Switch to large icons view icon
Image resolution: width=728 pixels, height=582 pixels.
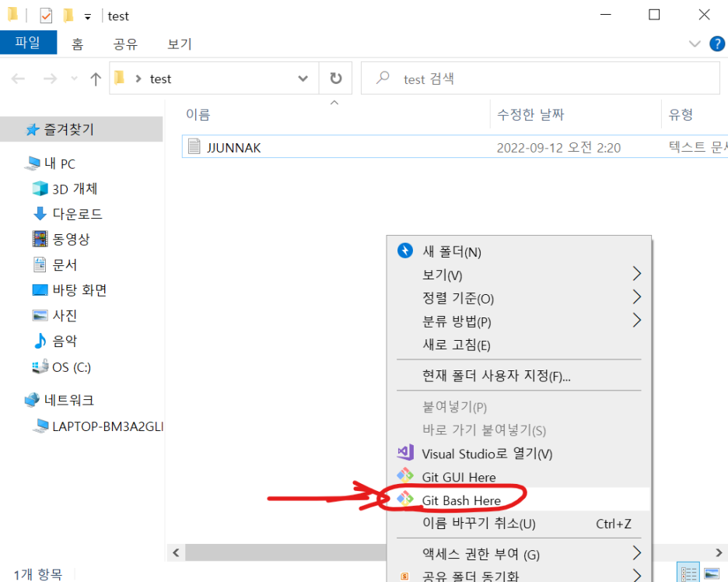pos(712,573)
